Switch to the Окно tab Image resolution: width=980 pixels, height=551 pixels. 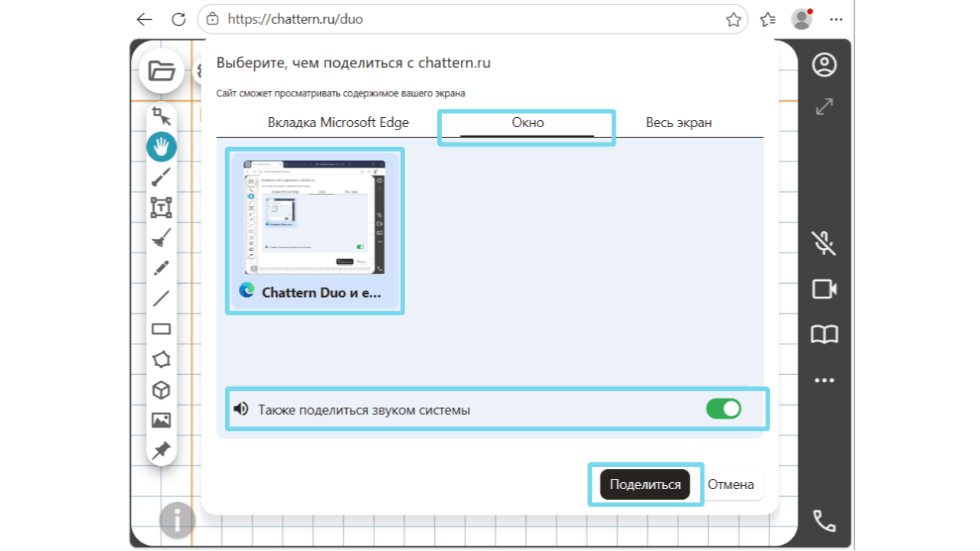tap(528, 122)
